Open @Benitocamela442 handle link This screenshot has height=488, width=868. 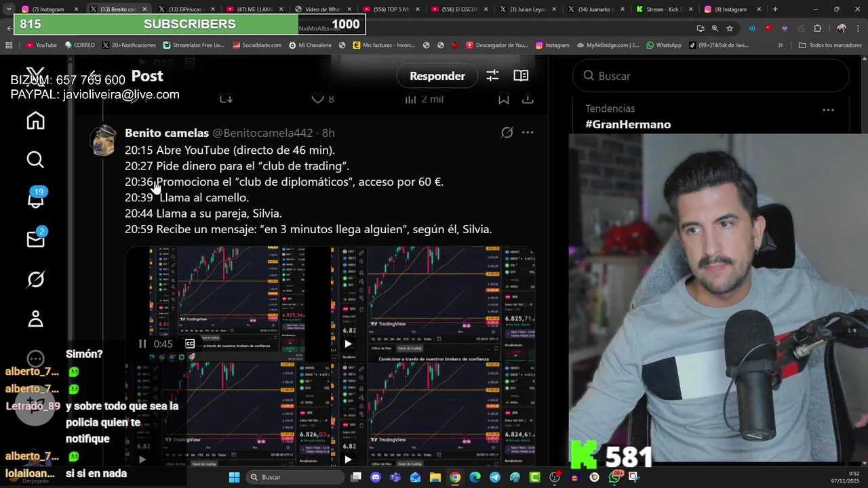(262, 133)
